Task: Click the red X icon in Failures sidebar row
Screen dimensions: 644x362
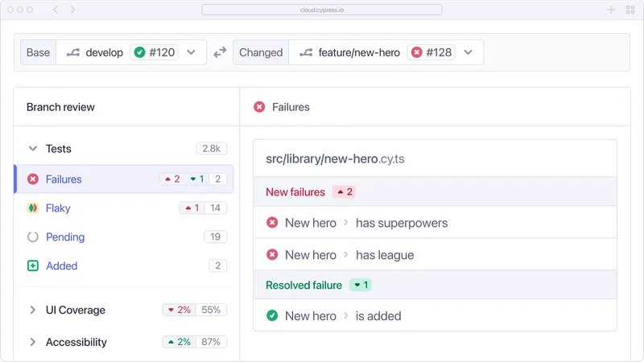Action: 33,179
